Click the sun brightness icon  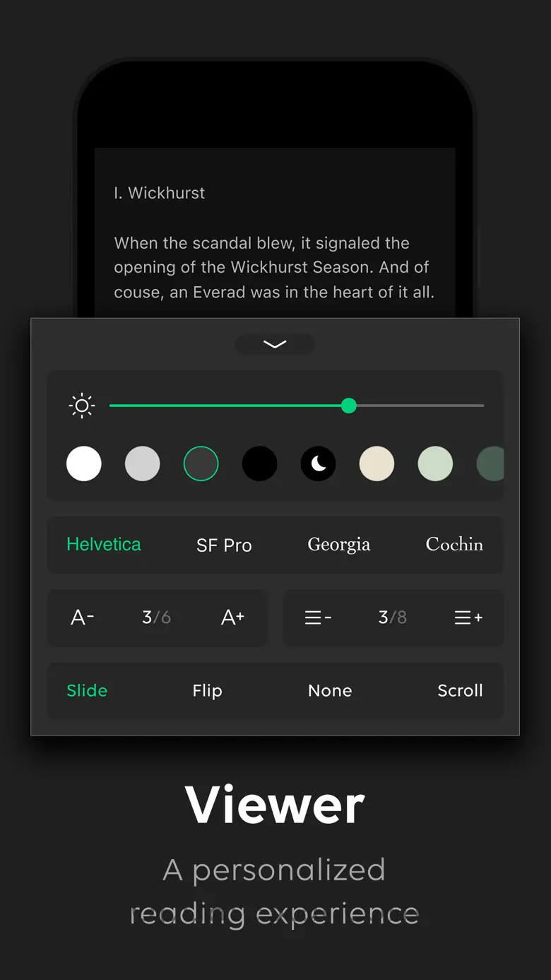click(82, 406)
